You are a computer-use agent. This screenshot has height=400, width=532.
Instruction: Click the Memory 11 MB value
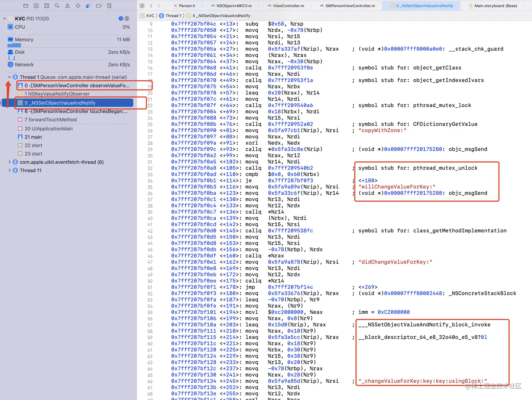coord(123,39)
